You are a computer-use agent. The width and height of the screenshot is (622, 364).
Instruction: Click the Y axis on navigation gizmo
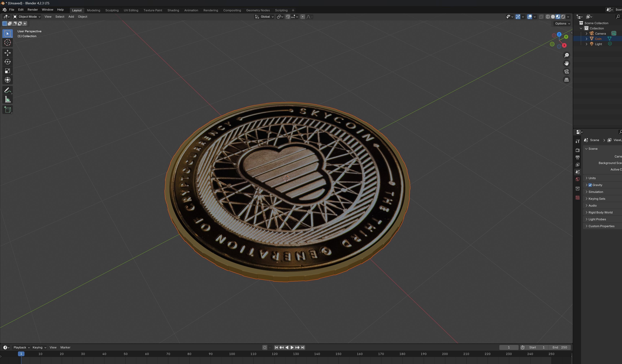566,37
